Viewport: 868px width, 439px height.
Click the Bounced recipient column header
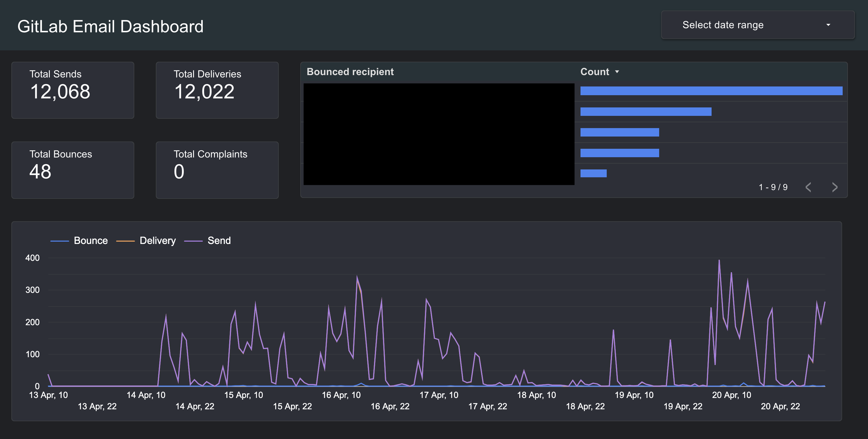(x=350, y=71)
